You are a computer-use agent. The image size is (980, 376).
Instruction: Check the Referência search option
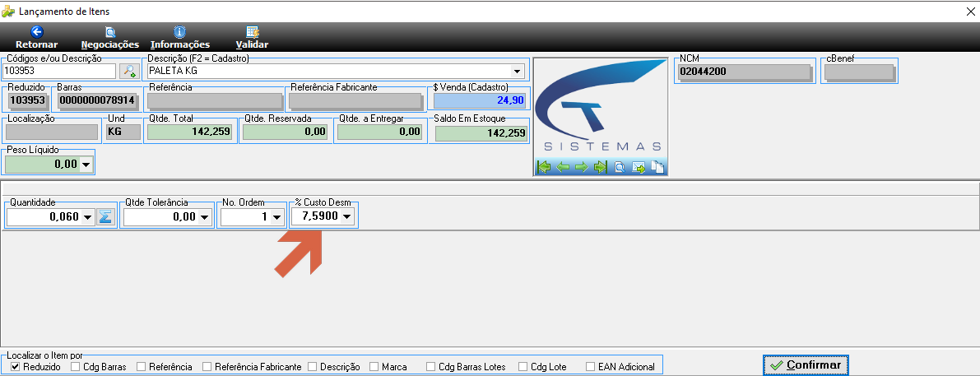tap(142, 367)
